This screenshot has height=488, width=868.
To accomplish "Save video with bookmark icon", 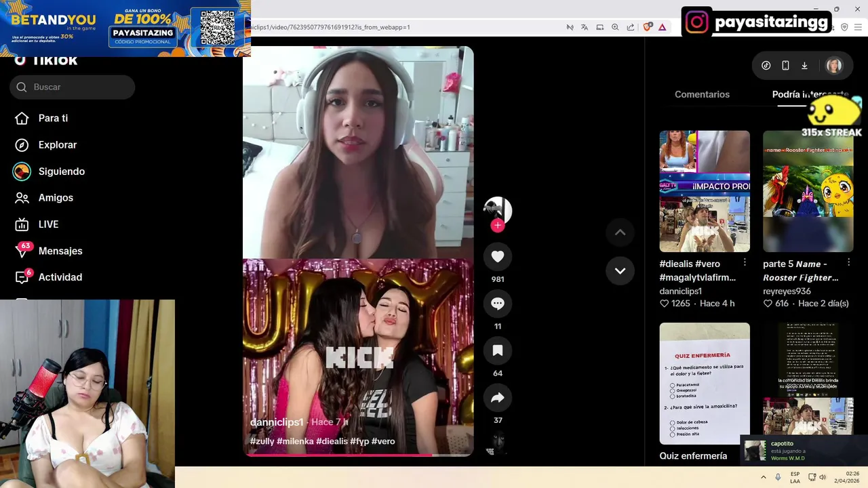I will (498, 350).
